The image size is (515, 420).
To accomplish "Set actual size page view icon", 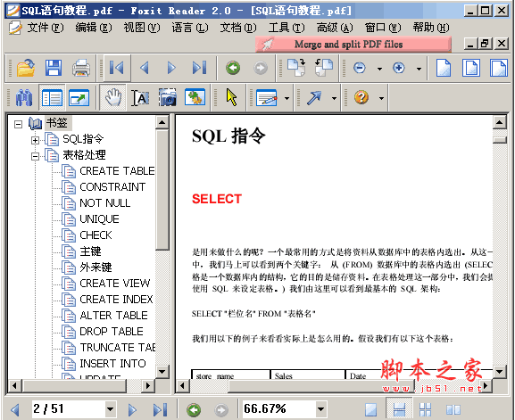I will [x=444, y=68].
